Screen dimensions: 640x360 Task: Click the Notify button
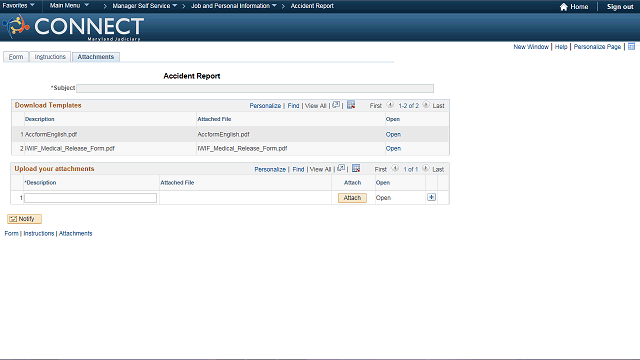pos(24,219)
